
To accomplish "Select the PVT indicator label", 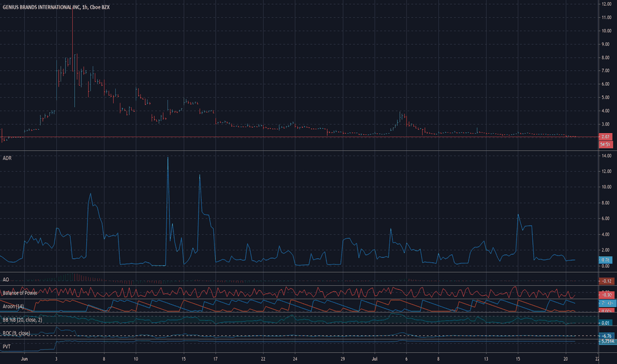I will [x=7, y=347].
